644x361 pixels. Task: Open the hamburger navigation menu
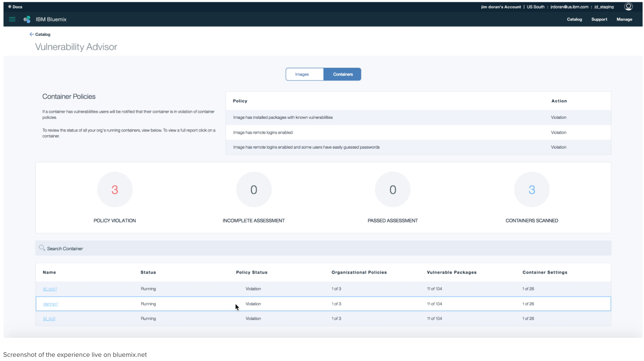(x=12, y=19)
